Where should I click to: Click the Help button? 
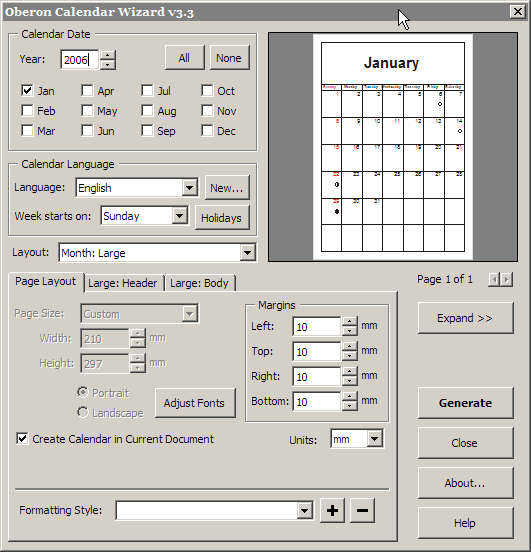point(465,523)
